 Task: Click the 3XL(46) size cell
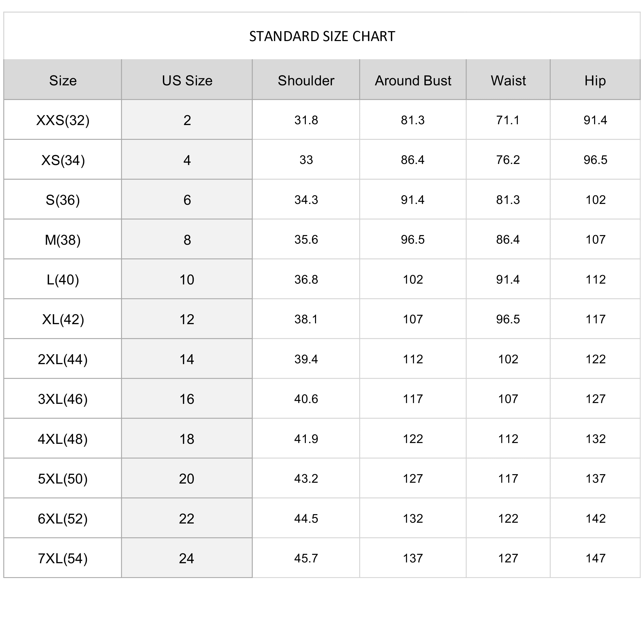[63, 399]
